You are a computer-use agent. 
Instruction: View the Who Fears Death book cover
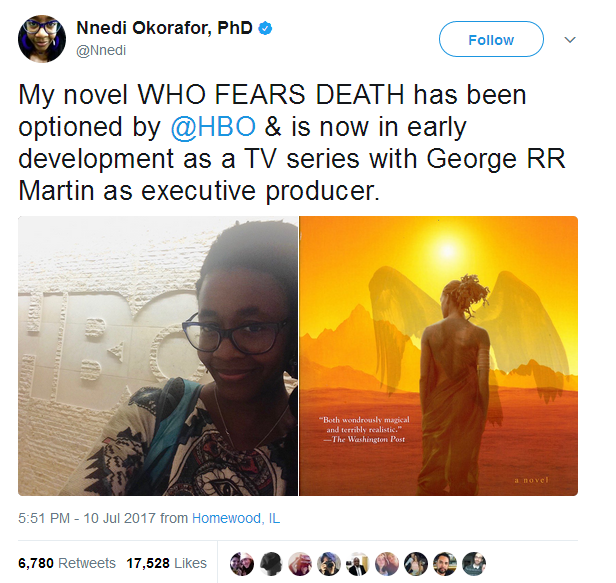(438, 356)
